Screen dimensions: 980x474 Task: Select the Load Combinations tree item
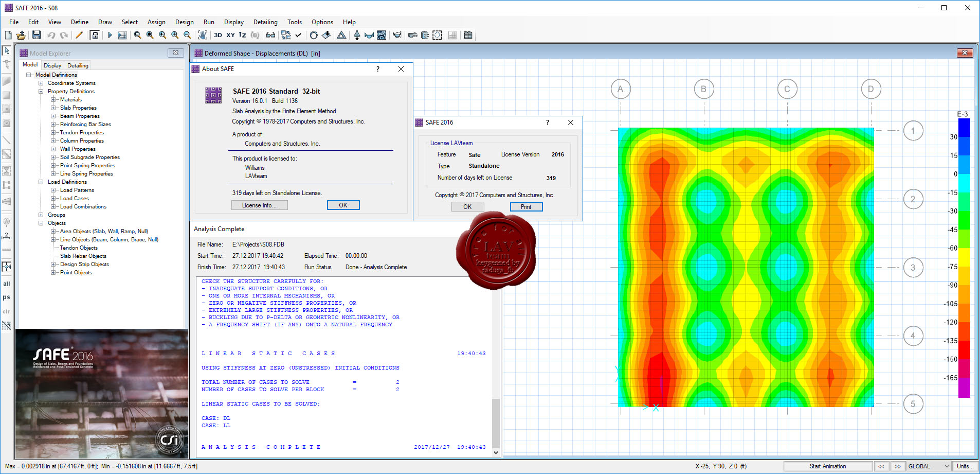click(83, 206)
